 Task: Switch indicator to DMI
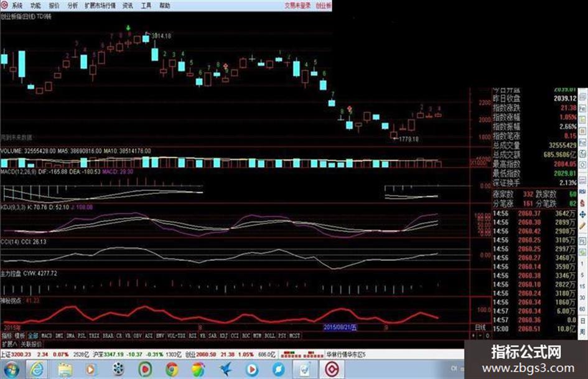click(x=60, y=336)
